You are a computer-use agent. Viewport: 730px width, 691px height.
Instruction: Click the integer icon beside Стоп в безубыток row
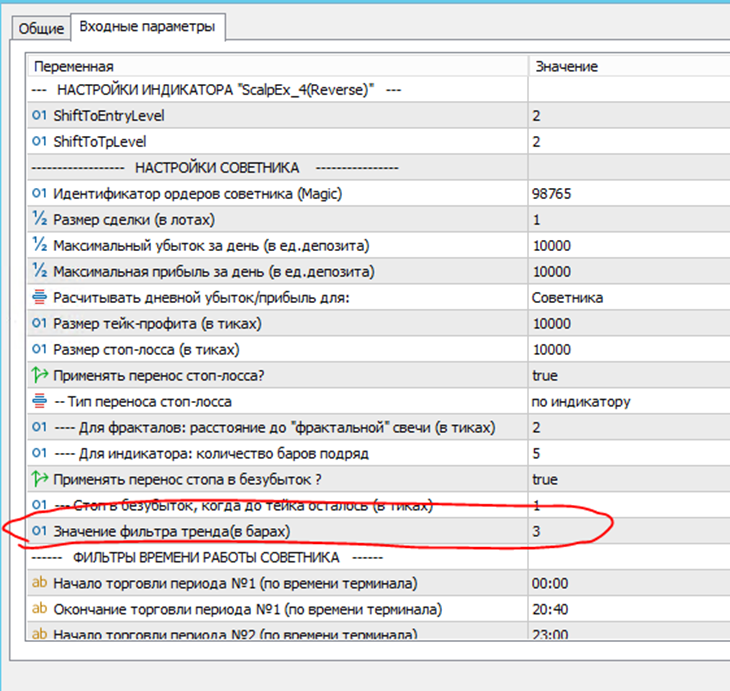40,505
